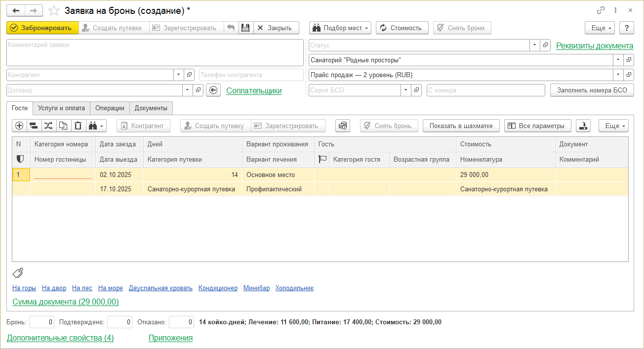
Task: Click the get link chain icon
Action: [x=601, y=10]
